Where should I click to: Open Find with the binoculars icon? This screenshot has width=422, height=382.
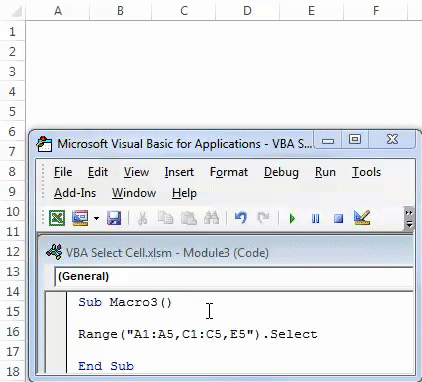point(212,218)
